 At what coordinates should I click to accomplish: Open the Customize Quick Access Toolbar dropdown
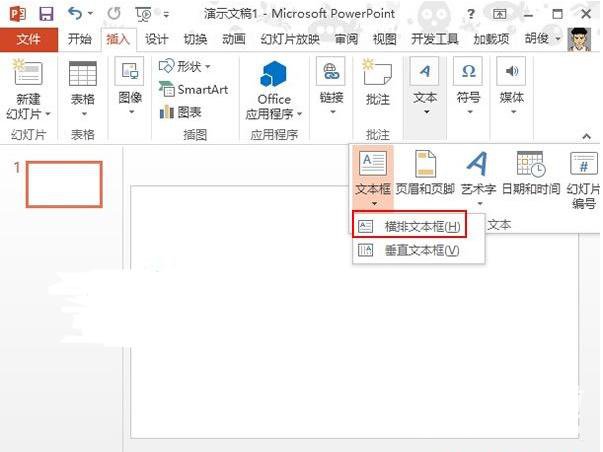click(166, 15)
